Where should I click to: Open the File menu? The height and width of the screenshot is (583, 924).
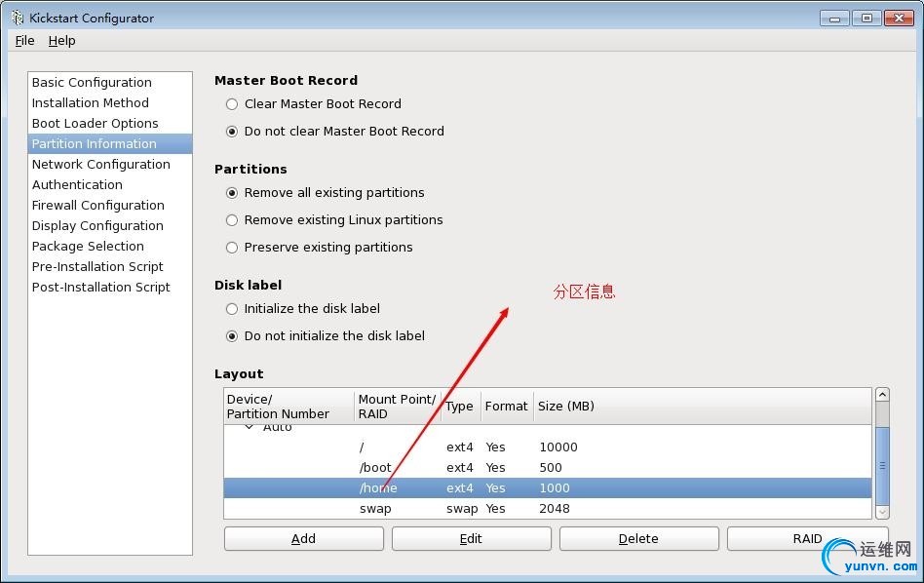coord(24,41)
